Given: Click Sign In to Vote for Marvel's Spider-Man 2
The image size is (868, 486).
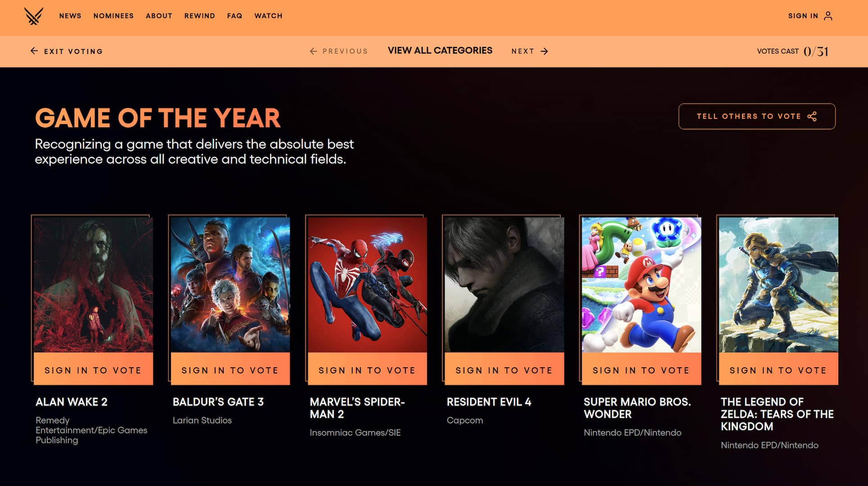Looking at the screenshot, I should pyautogui.click(x=367, y=370).
